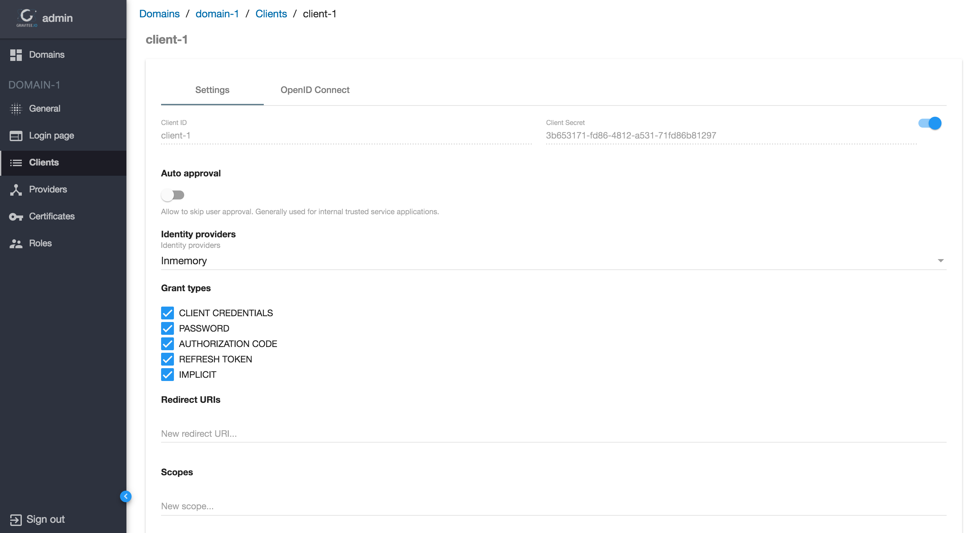
Task: Collapse sidebar with blue chevron button
Action: click(125, 496)
